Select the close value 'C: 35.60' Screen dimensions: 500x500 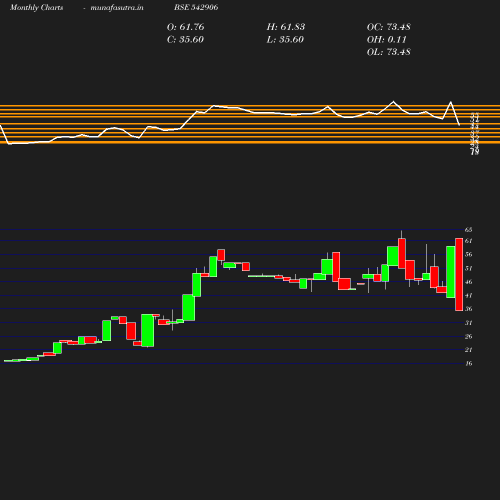[185, 39]
